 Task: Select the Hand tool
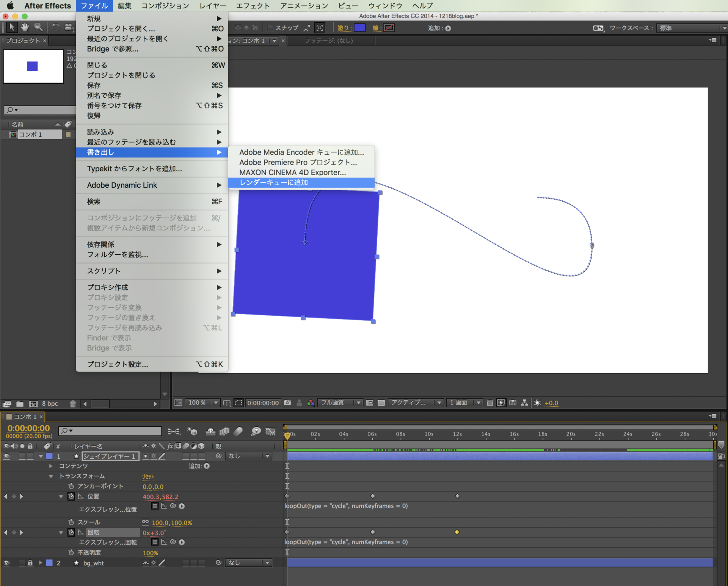click(25, 27)
